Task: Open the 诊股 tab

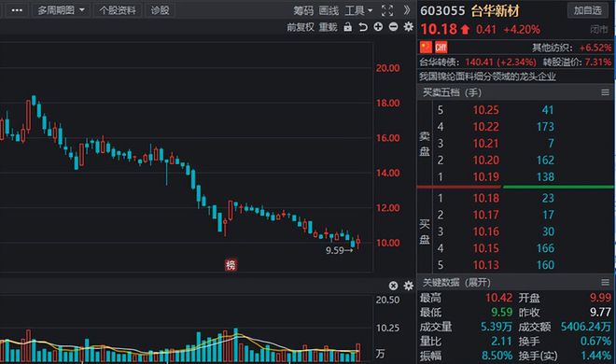Action: click(x=160, y=10)
